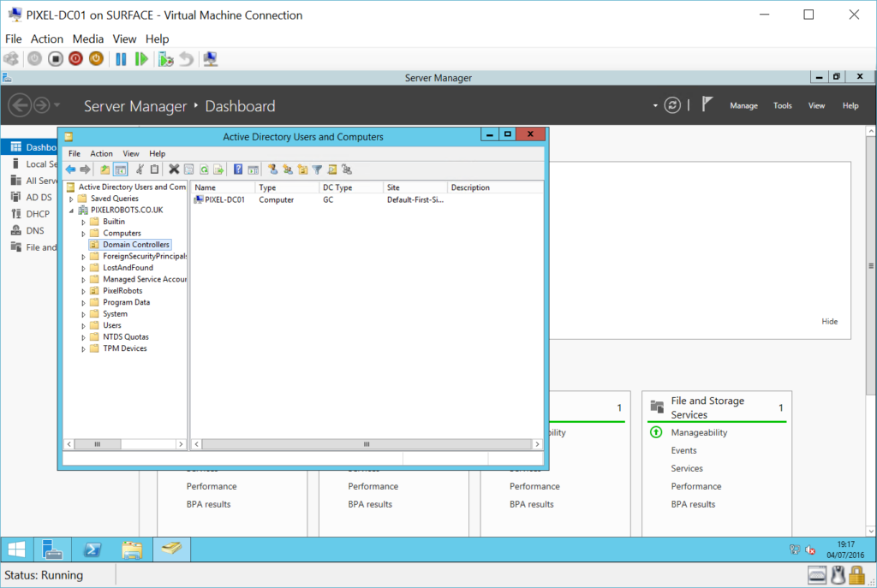Open the Media menu of the VM window
The width and height of the screenshot is (877, 588).
[x=87, y=39]
